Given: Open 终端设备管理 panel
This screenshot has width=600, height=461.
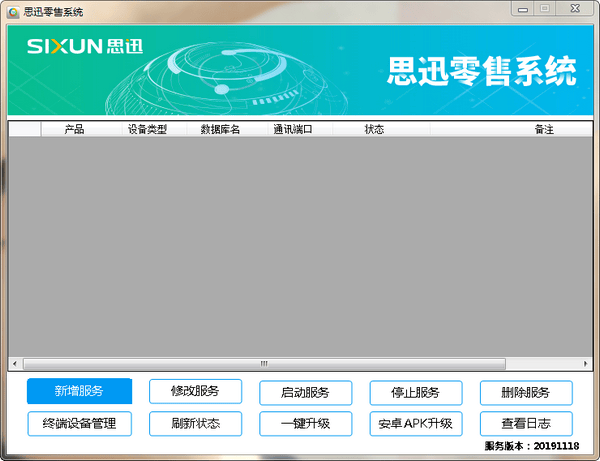Looking at the screenshot, I should (x=79, y=423).
